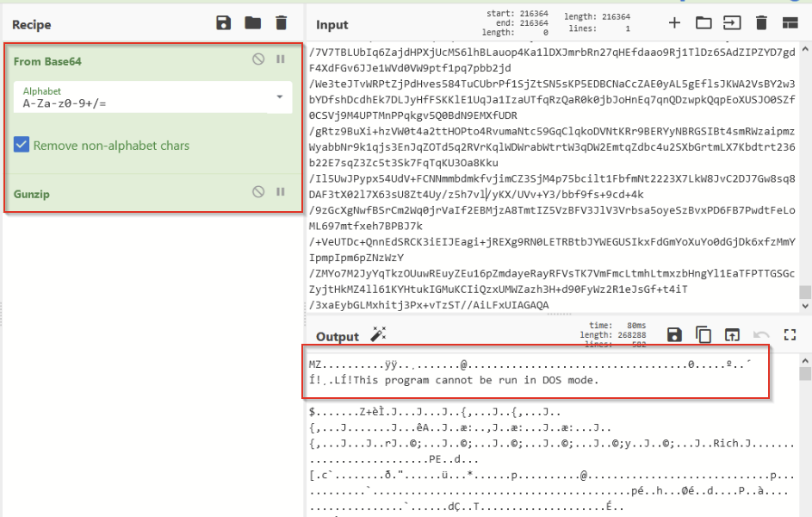The height and width of the screenshot is (517, 812).
Task: Save the recipe with the floppy icon
Action: coord(223,22)
